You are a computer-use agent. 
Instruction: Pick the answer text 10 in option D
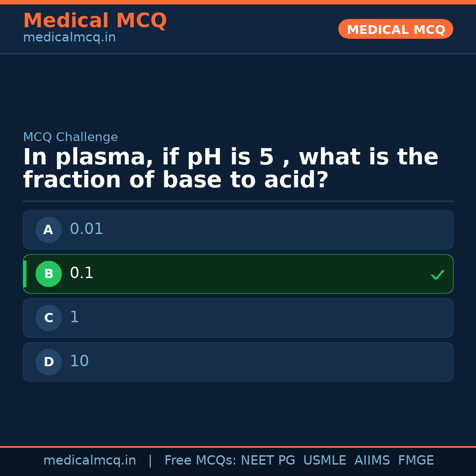tap(79, 361)
